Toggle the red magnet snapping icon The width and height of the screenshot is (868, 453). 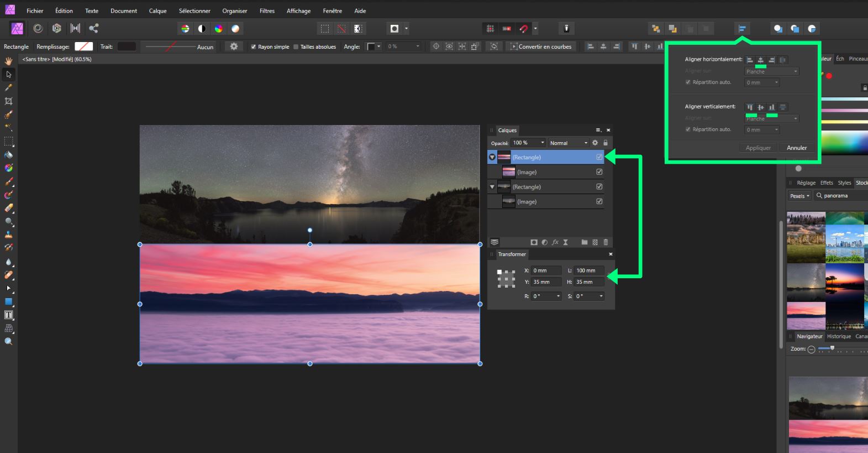[x=524, y=29]
